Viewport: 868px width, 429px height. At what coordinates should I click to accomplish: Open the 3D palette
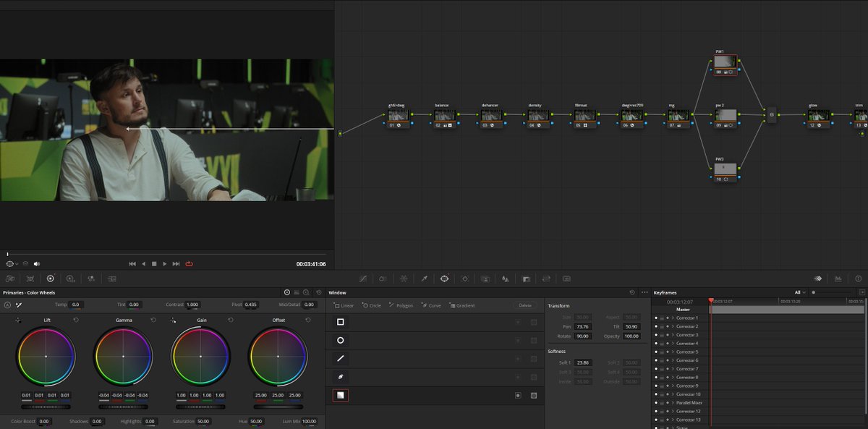(567, 279)
